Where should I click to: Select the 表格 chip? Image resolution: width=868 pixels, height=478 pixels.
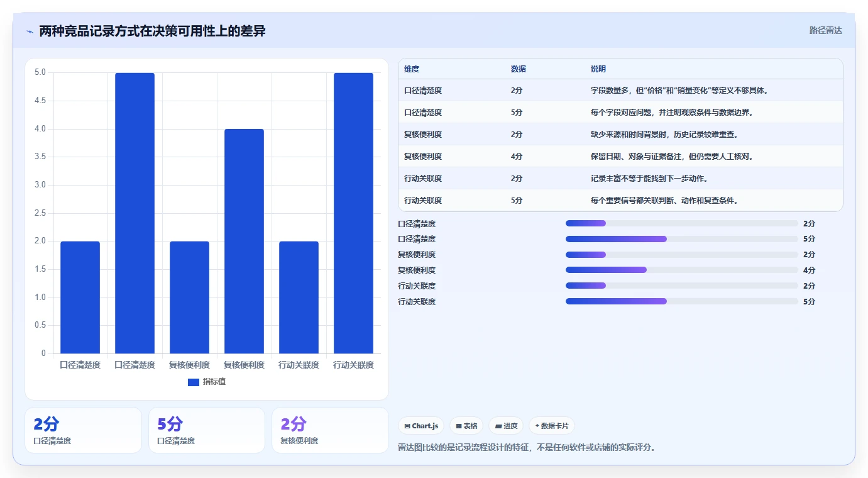(x=466, y=426)
